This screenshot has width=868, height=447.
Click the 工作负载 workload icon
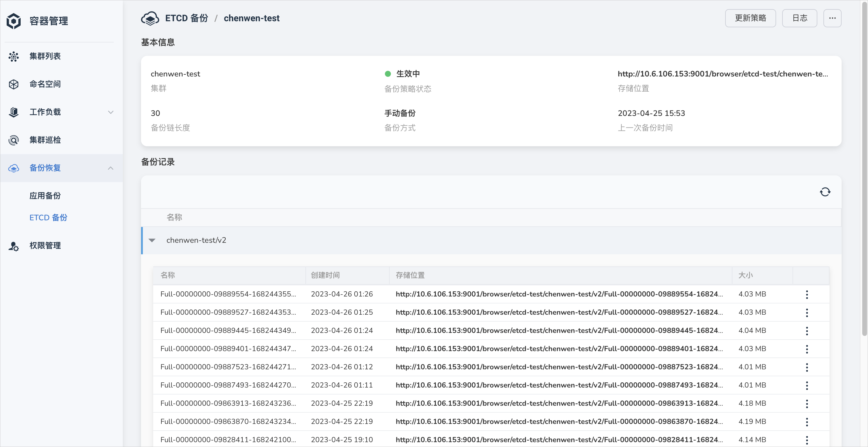(13, 112)
